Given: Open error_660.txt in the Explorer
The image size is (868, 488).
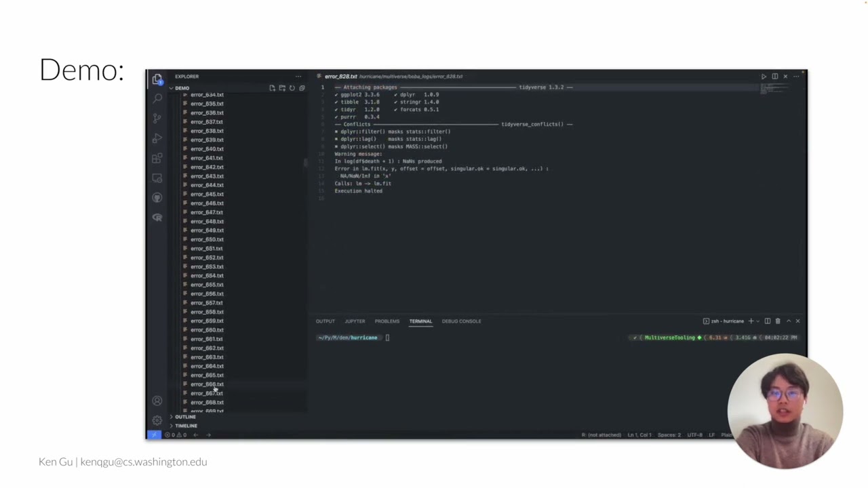Looking at the screenshot, I should click(x=207, y=330).
